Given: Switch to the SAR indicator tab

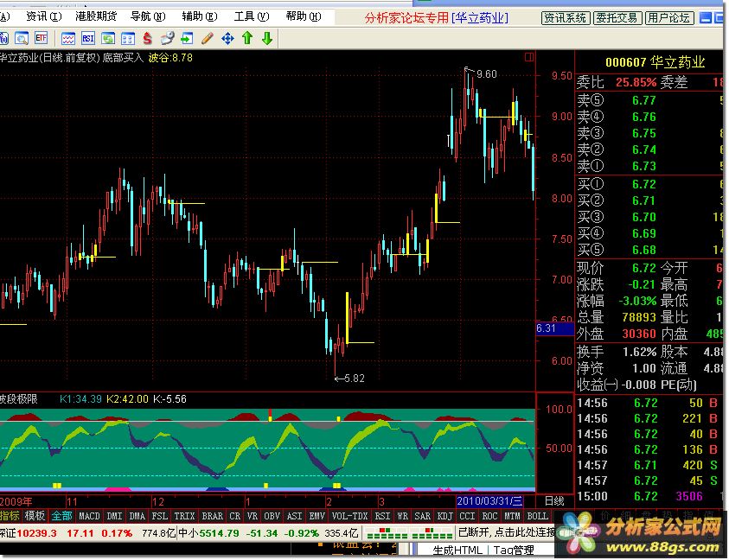Looking at the screenshot, I should 422,516.
